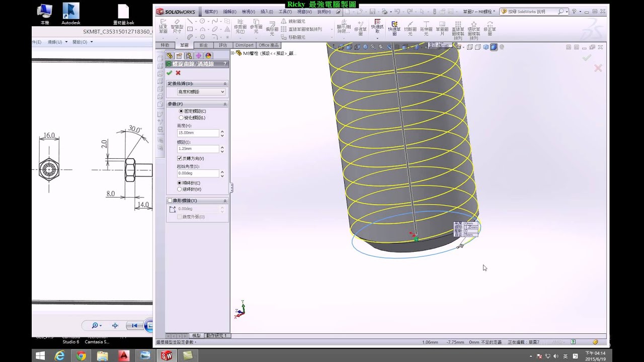Click shaded-with-edges display style icon
The width and height of the screenshot is (644, 362).
point(494,47)
